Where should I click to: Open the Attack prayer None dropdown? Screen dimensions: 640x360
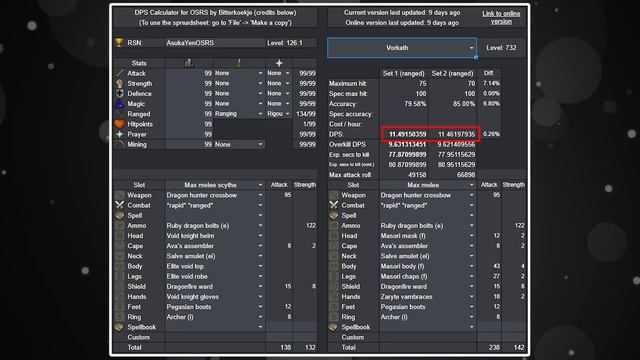tap(278, 73)
